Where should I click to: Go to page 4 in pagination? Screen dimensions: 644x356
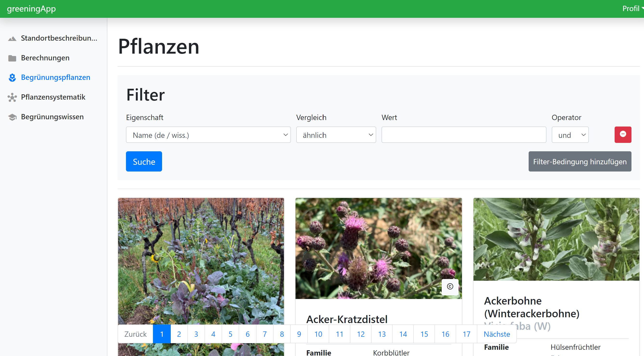[213, 334]
